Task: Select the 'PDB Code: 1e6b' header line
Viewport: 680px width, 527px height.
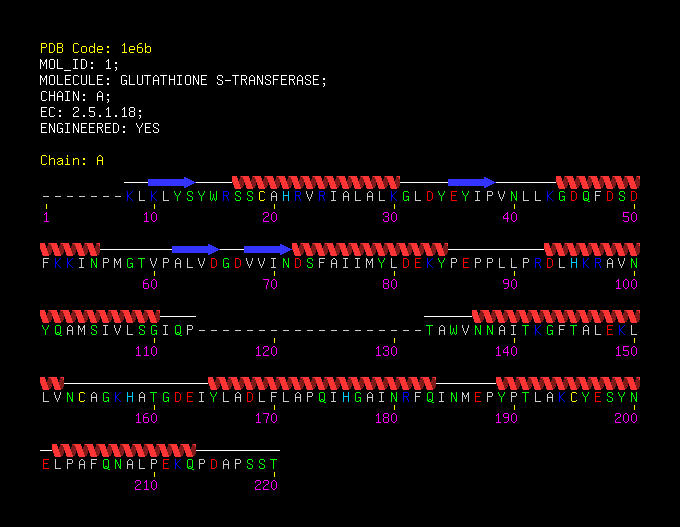Action: (96, 49)
